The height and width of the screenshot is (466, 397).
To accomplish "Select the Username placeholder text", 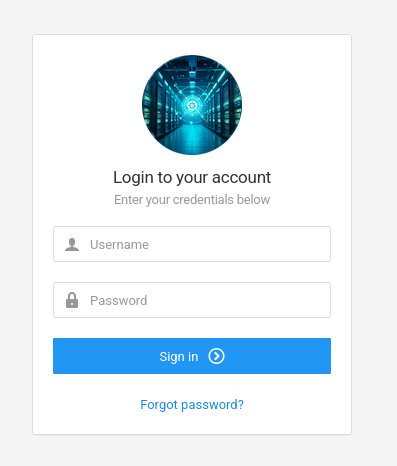I will point(119,245).
